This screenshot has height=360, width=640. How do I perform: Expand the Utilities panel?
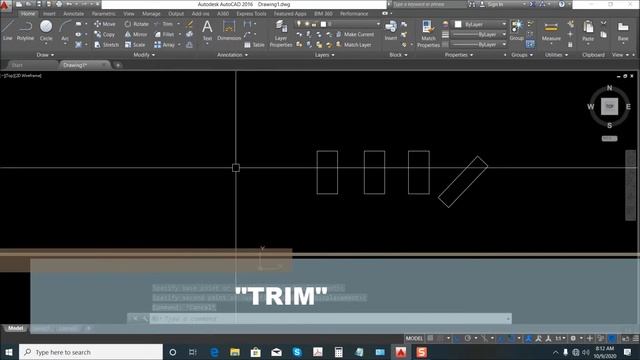click(x=556, y=55)
